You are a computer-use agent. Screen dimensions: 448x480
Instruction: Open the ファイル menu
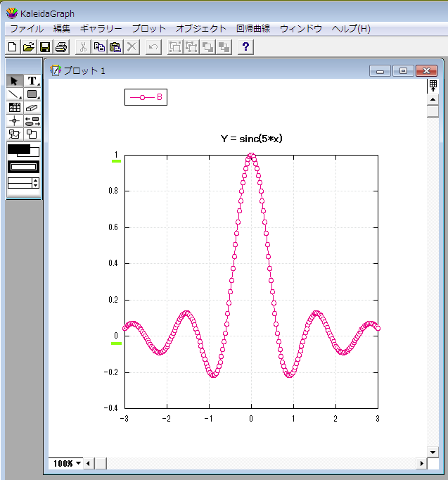coord(27,29)
